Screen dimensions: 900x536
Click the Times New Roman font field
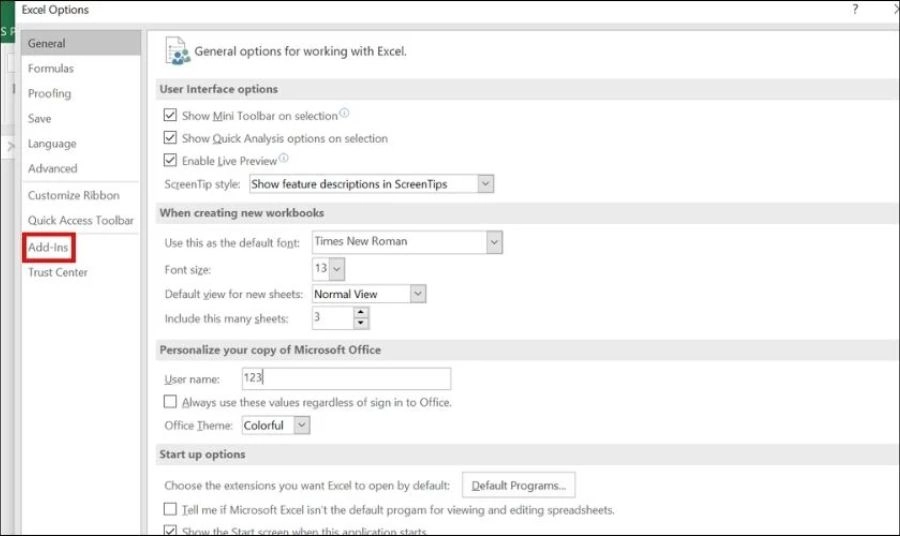pyautogui.click(x=399, y=242)
